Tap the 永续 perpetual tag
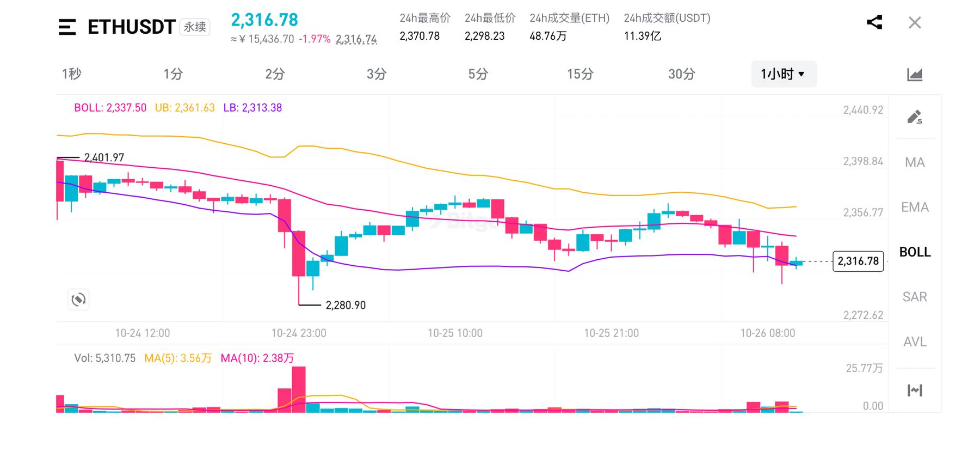 pos(195,27)
